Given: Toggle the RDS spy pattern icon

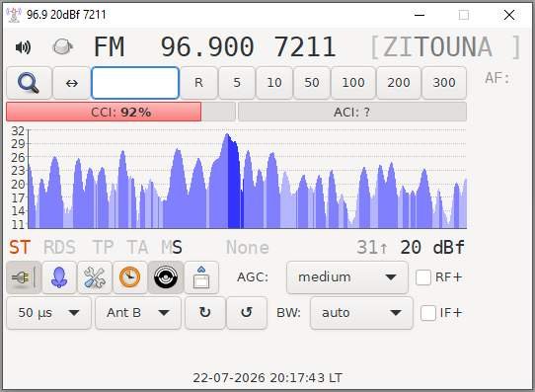Looking at the screenshot, I should pyautogui.click(x=166, y=277).
